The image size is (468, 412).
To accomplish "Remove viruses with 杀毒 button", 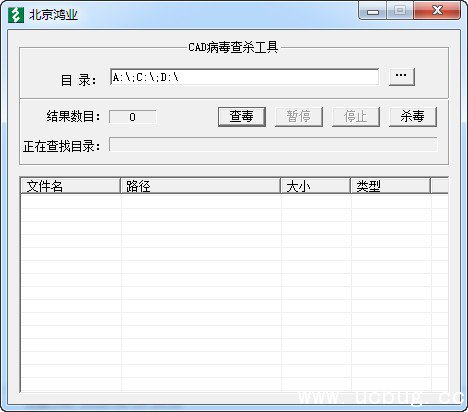I will click(413, 117).
